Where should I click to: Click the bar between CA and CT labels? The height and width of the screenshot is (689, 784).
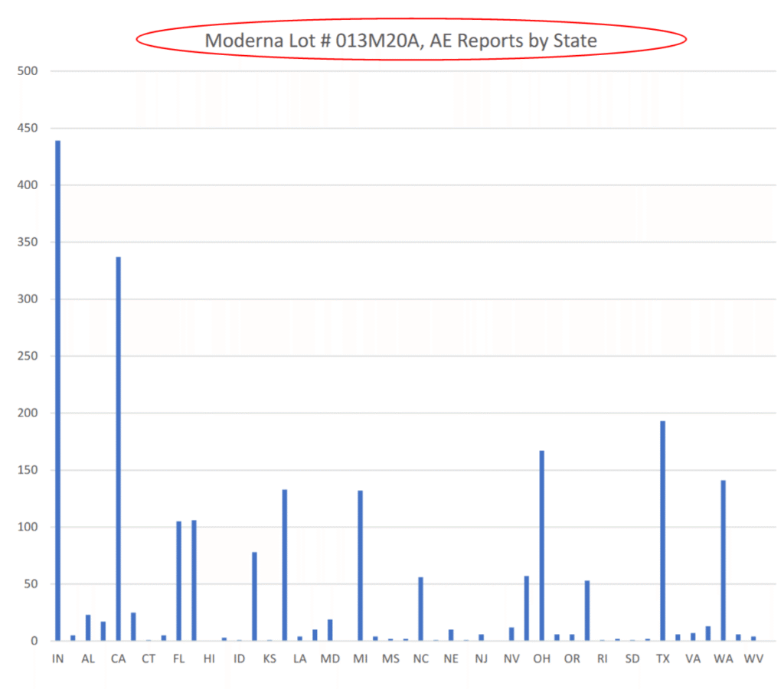(x=133, y=627)
